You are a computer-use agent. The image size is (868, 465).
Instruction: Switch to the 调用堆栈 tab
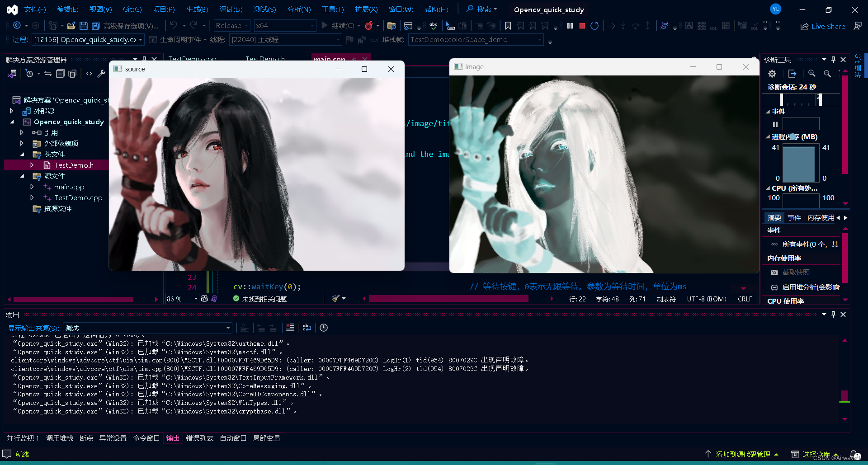pos(60,438)
